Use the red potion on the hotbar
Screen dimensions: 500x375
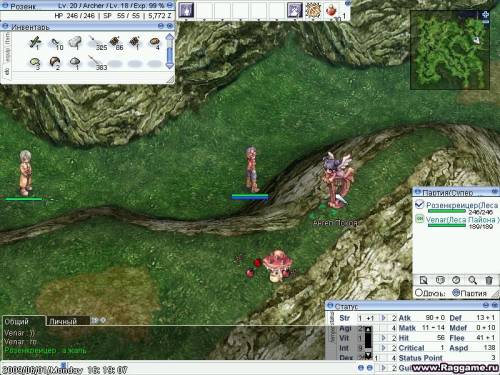[331, 11]
